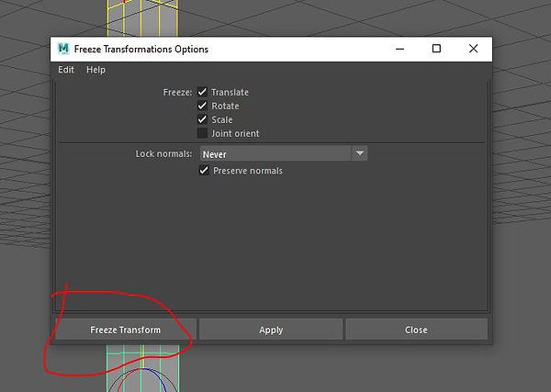The width and height of the screenshot is (551, 392).
Task: Enable the Joint orient checkbox
Action: click(202, 133)
